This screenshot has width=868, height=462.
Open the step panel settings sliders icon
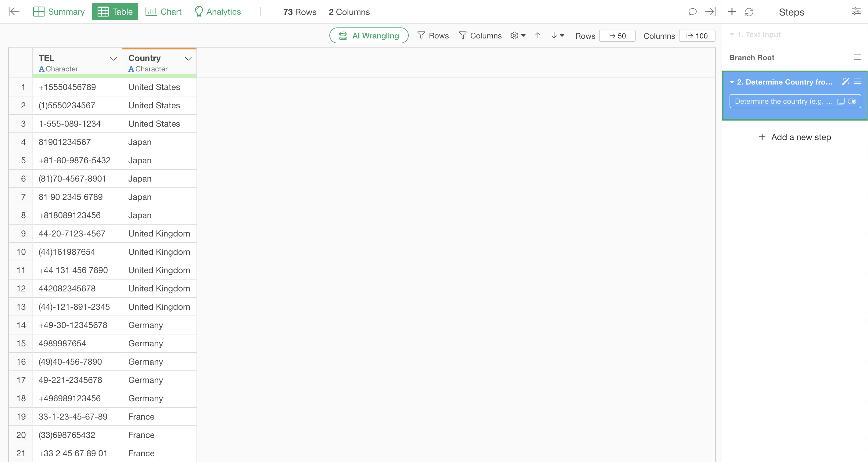click(856, 12)
